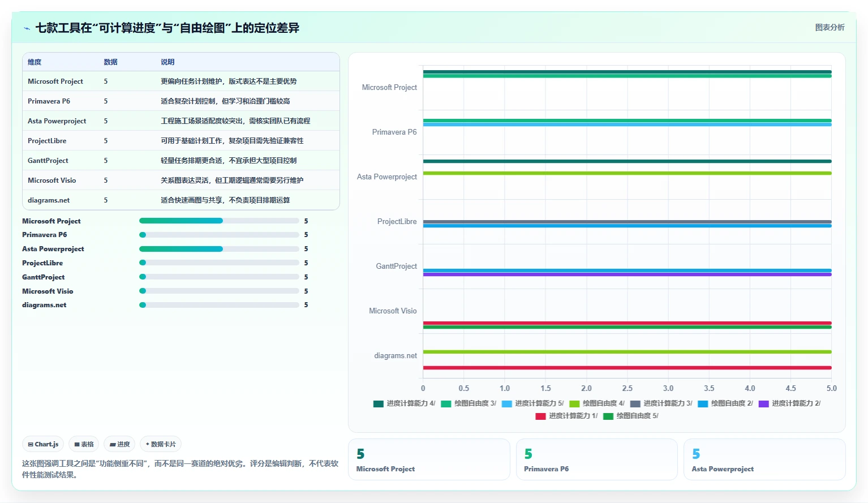The width and height of the screenshot is (868, 503).
Task: Click the Asta Powerproject progress bar
Action: [x=219, y=249]
